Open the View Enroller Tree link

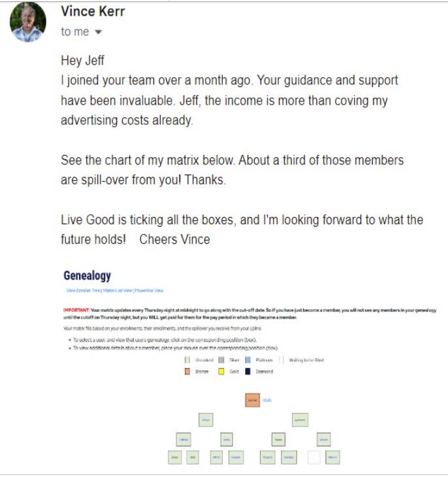[82, 290]
